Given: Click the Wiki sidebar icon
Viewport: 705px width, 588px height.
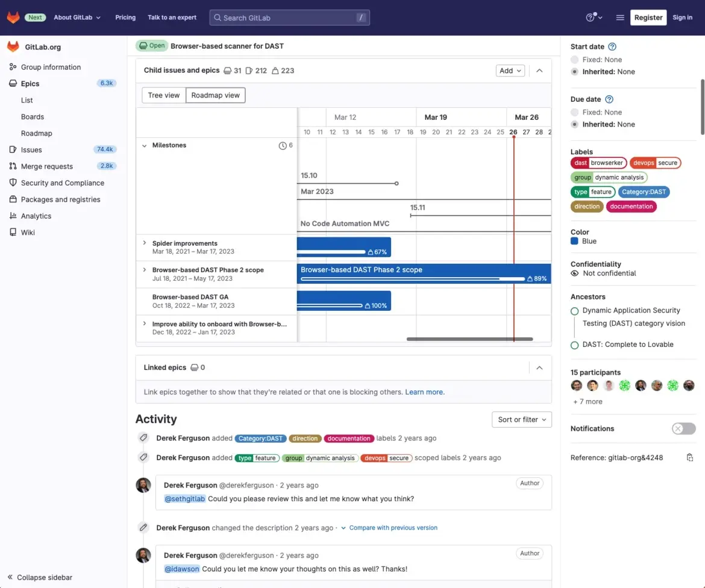Looking at the screenshot, I should (x=13, y=233).
